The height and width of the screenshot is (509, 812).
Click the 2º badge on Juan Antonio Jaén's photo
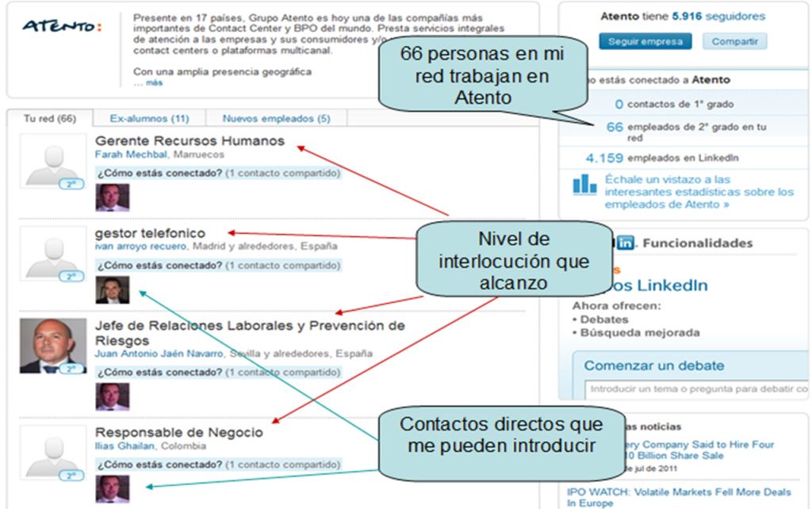[x=71, y=369]
